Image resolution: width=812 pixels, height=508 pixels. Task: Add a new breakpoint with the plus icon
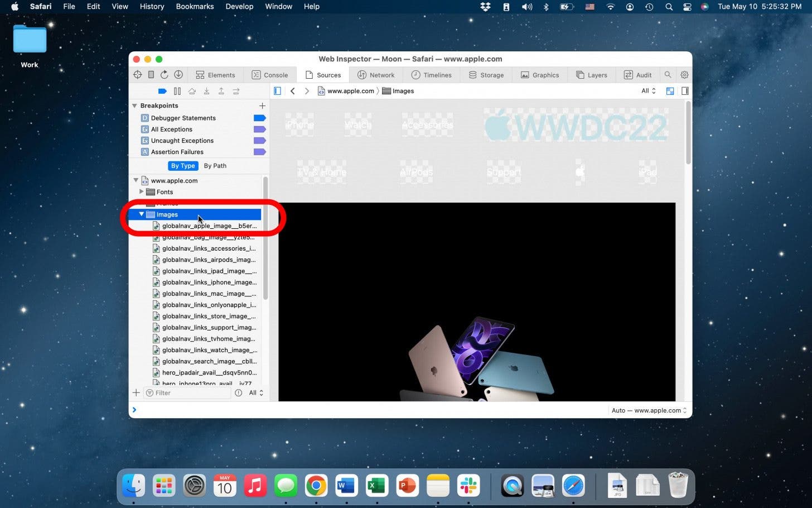(262, 106)
